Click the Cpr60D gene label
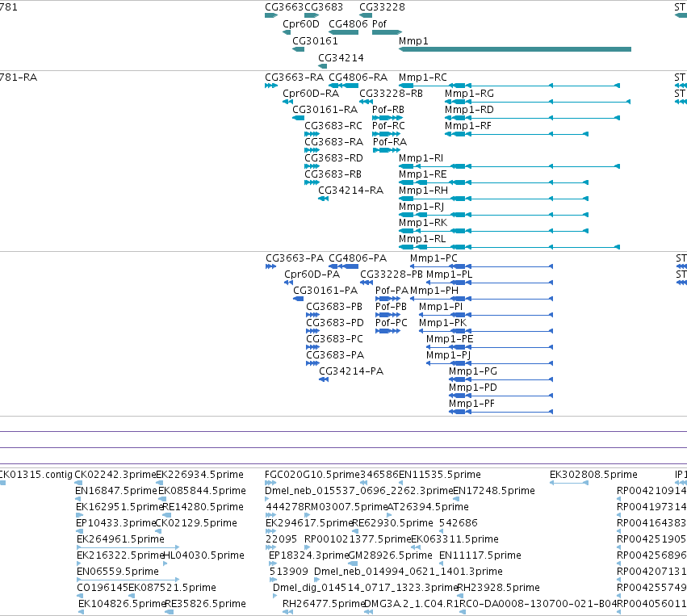Image resolution: width=687 pixels, height=616 pixels. tap(301, 24)
